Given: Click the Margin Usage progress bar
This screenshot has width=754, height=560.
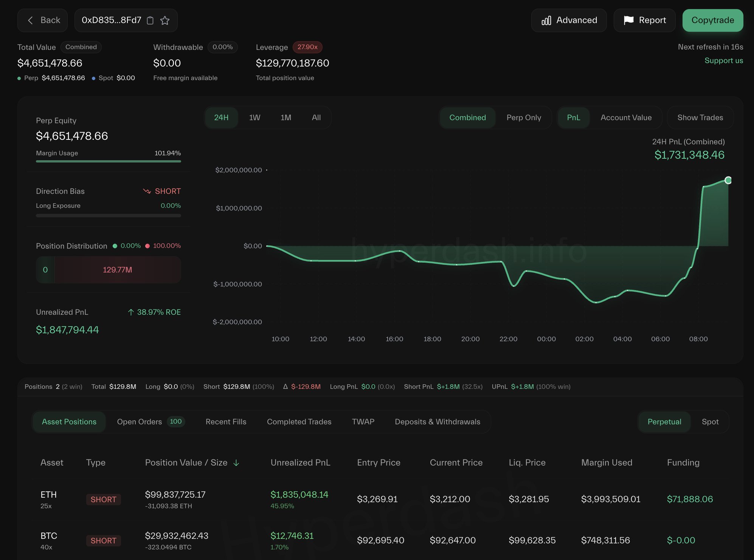Looking at the screenshot, I should [108, 161].
